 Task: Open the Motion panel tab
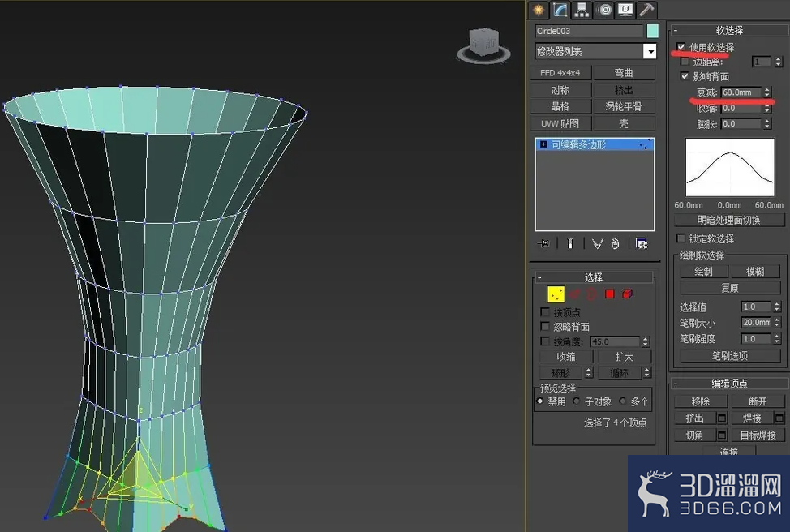click(x=603, y=10)
